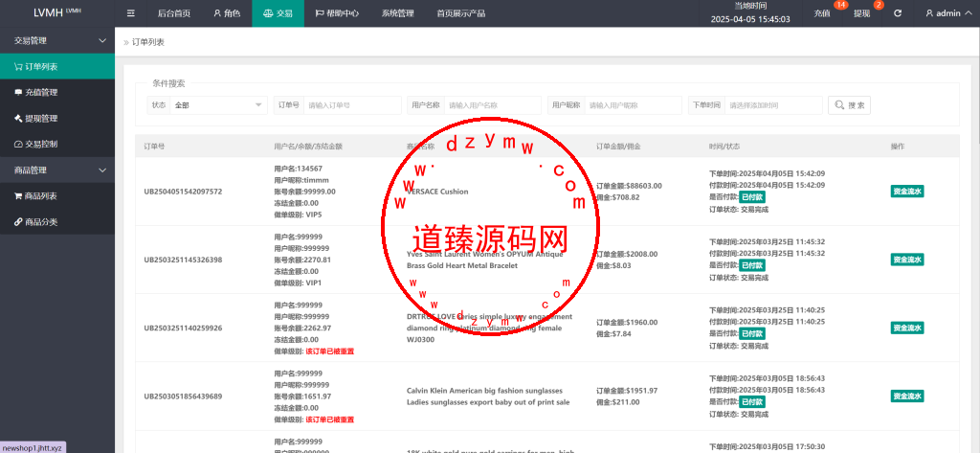Go to 后台首页 tab
This screenshot has width=980, height=453.
coord(174,13)
